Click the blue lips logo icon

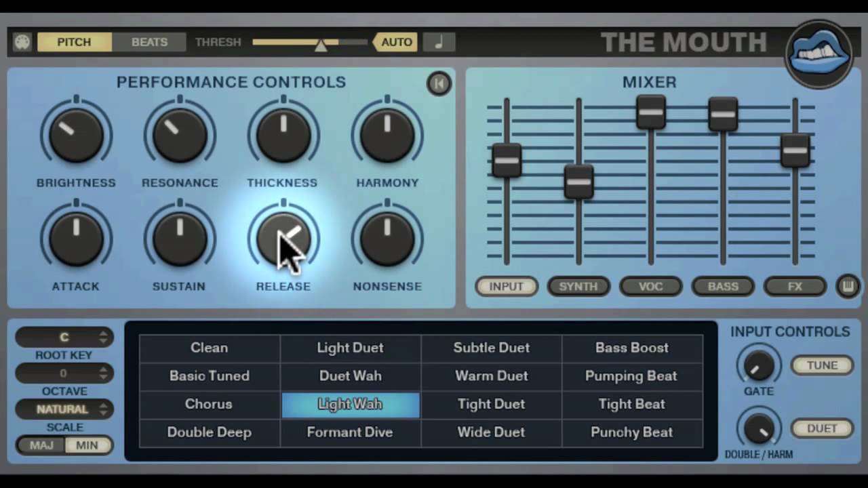[x=819, y=54]
